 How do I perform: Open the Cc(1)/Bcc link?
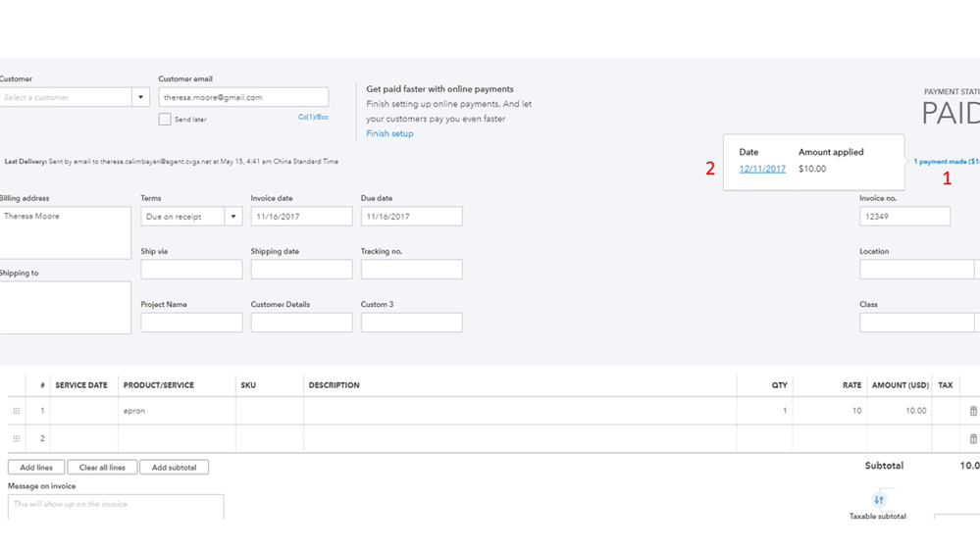point(313,118)
